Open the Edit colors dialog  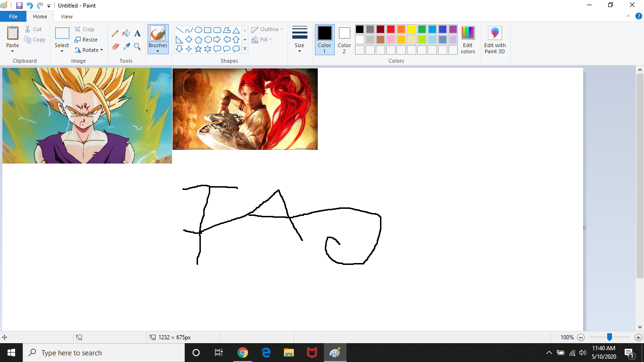pos(468,40)
